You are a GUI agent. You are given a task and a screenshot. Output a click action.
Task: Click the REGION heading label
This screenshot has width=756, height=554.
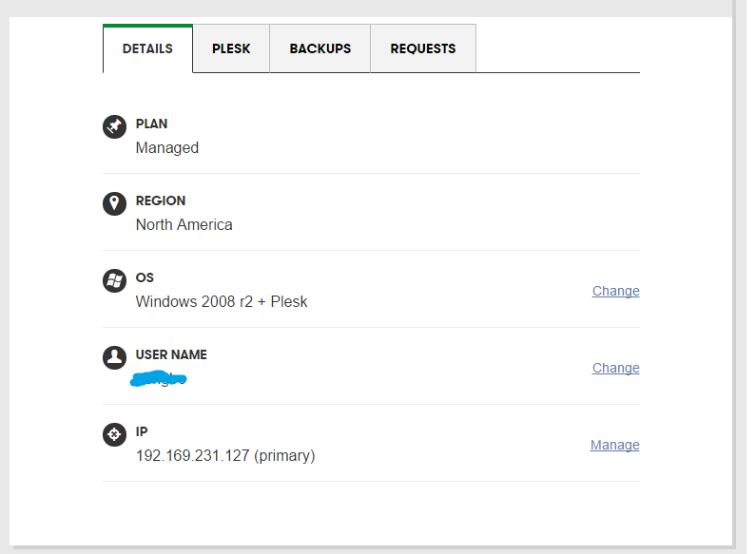pyautogui.click(x=160, y=201)
